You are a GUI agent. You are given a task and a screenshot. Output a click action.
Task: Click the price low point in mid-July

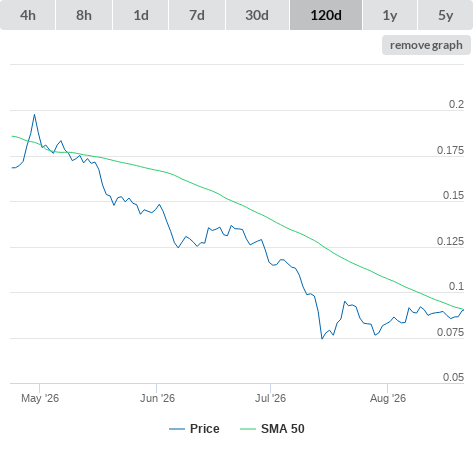pyautogui.click(x=322, y=339)
